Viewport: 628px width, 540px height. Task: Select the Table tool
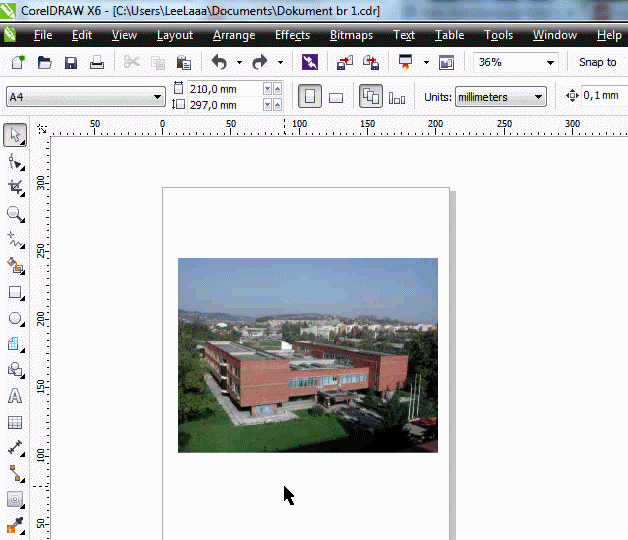point(15,422)
